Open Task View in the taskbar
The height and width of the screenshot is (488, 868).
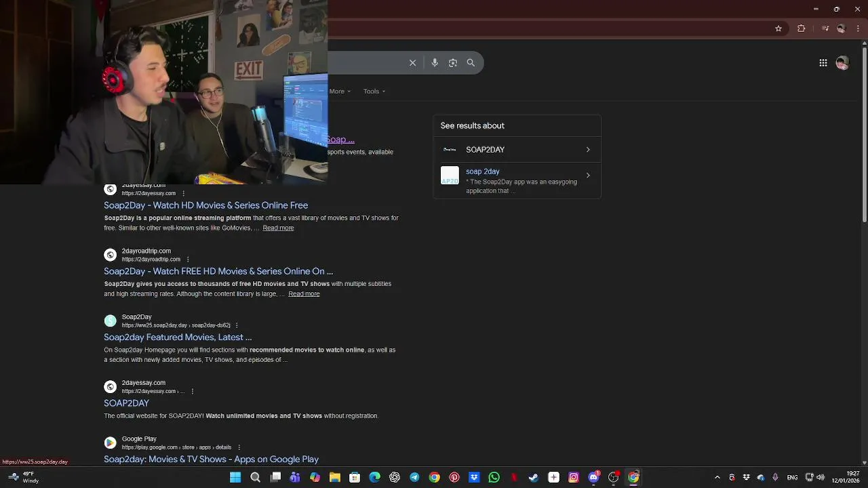[275, 477]
